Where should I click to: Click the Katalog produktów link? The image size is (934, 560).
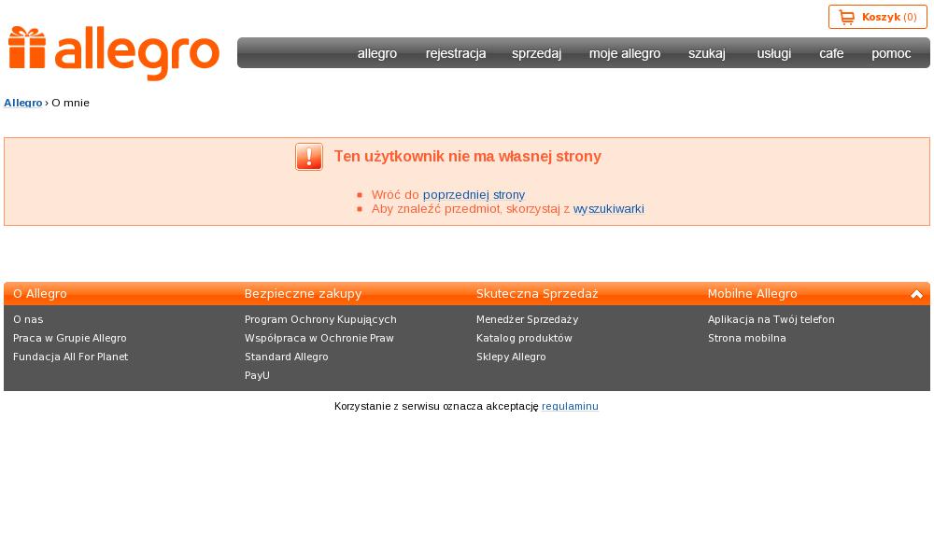point(524,338)
